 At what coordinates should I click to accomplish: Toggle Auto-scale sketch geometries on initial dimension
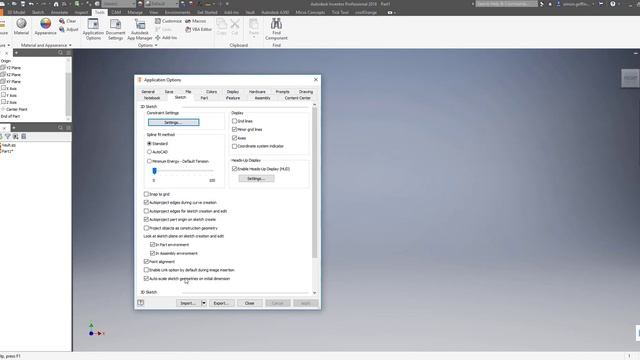click(x=146, y=278)
